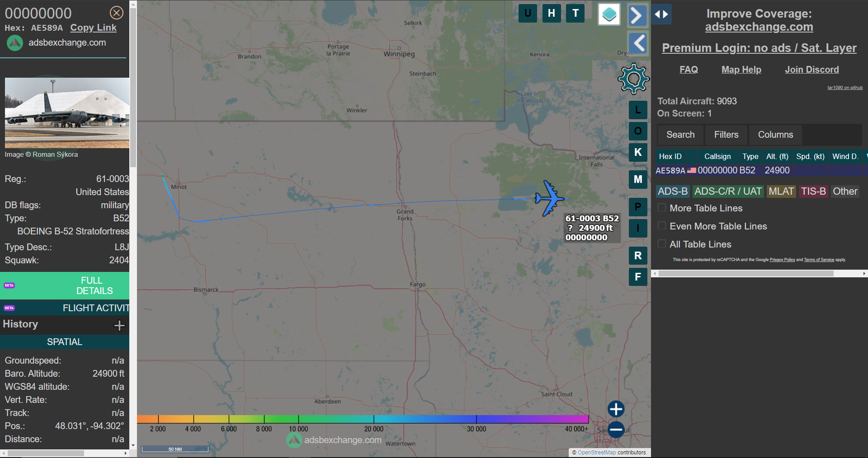Expand the History section plus icon
The image size is (868, 458).
(119, 325)
